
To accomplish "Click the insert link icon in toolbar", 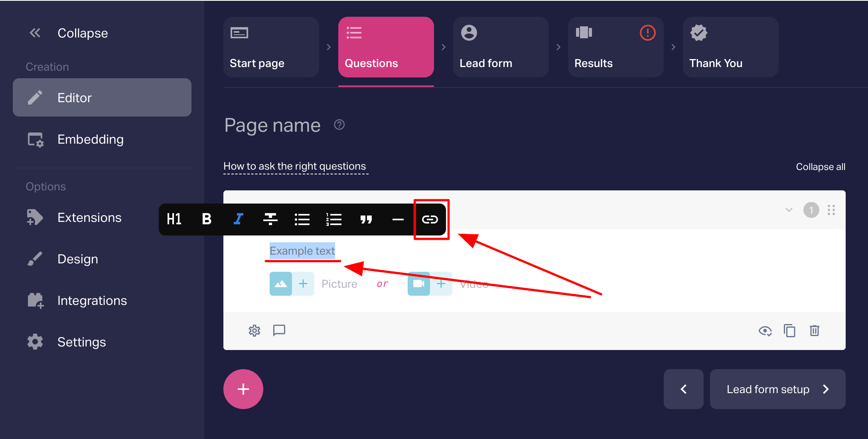I will point(430,219).
